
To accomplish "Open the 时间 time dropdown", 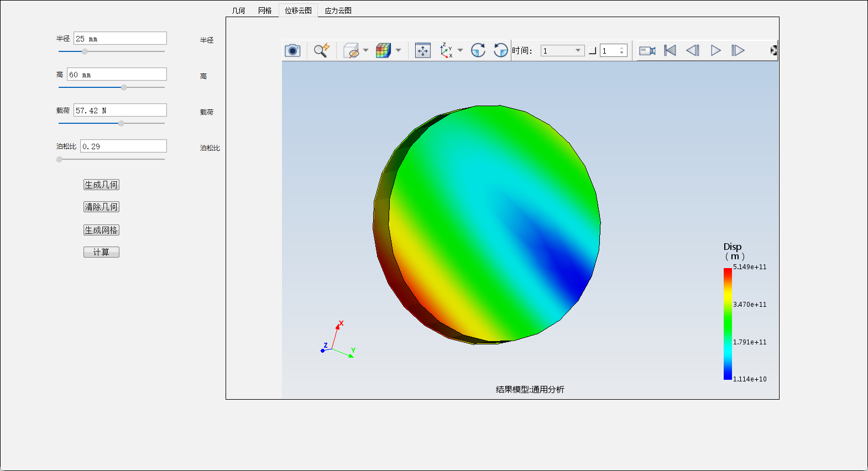I will coord(562,51).
